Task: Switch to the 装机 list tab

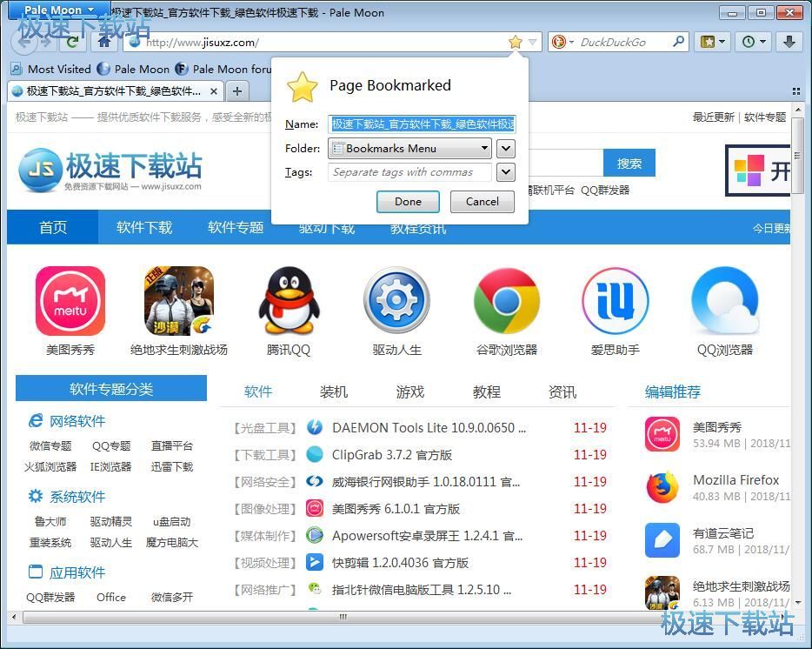Action: (x=334, y=391)
